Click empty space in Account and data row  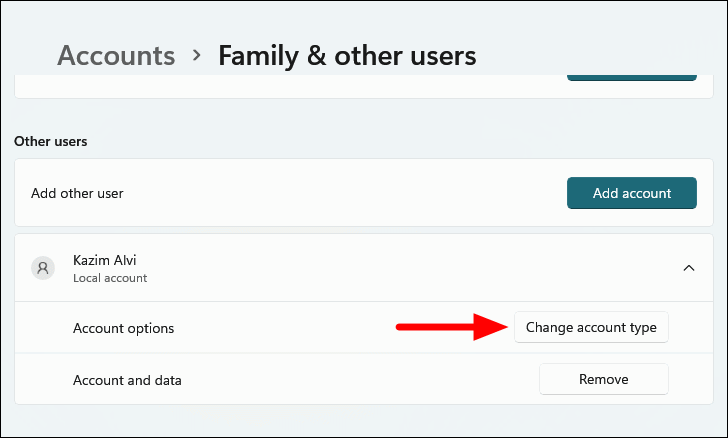[x=350, y=380]
